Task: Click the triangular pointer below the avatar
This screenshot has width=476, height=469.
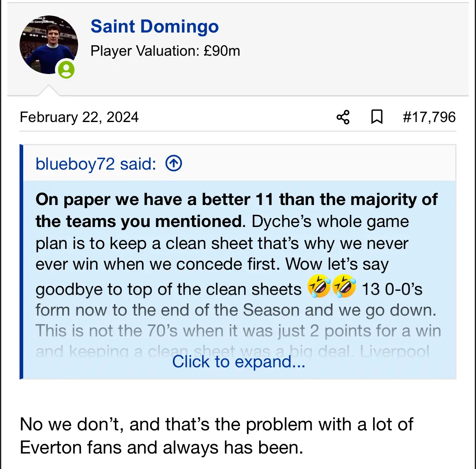Action: click(49, 91)
